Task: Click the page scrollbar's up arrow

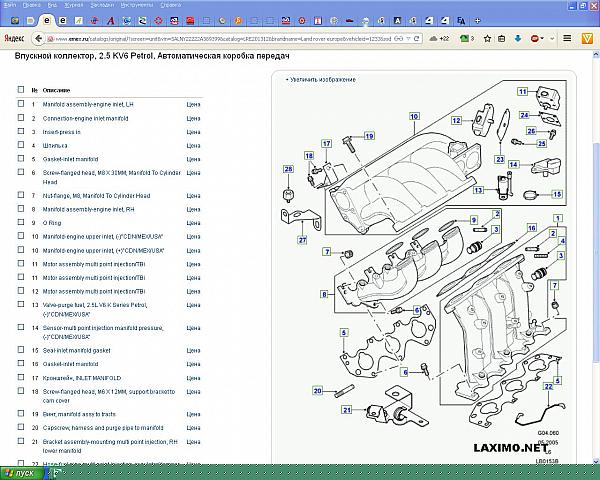Action: [596, 55]
